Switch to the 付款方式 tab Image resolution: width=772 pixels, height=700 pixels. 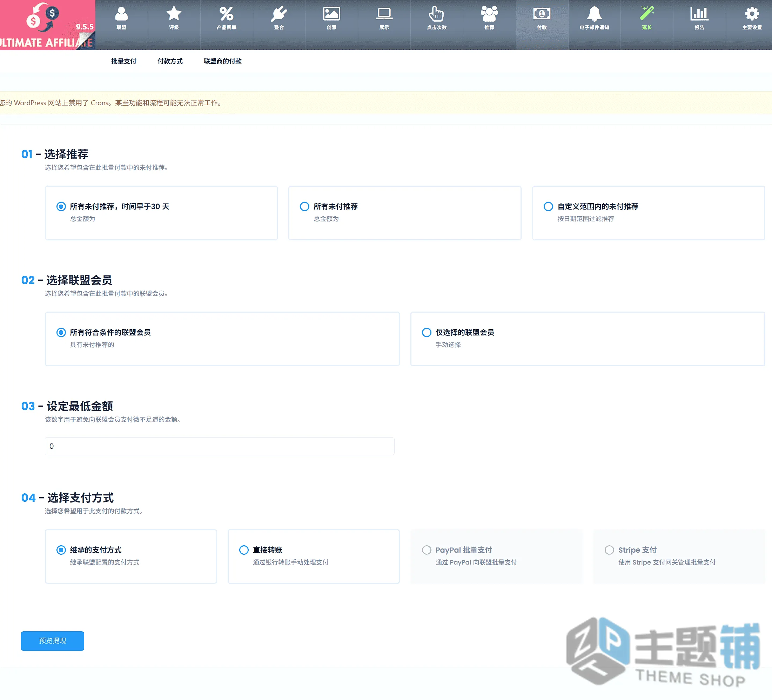[x=170, y=61]
